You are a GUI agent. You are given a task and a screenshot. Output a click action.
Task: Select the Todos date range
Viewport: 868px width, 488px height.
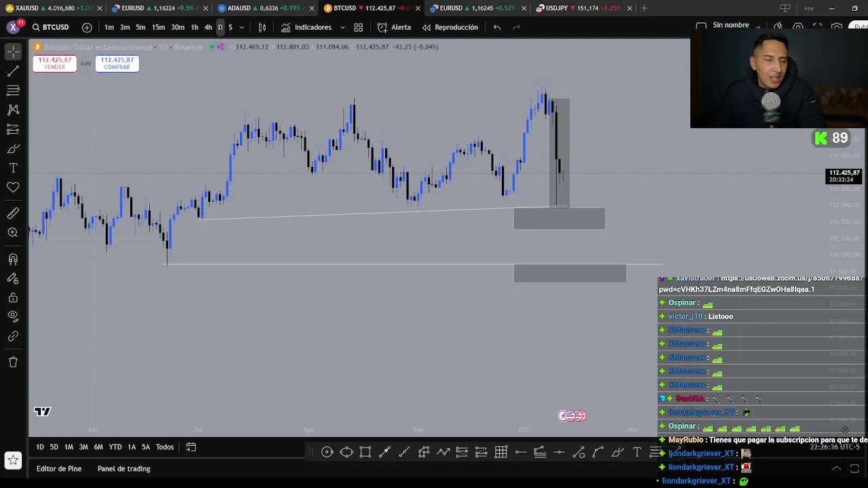point(165,447)
